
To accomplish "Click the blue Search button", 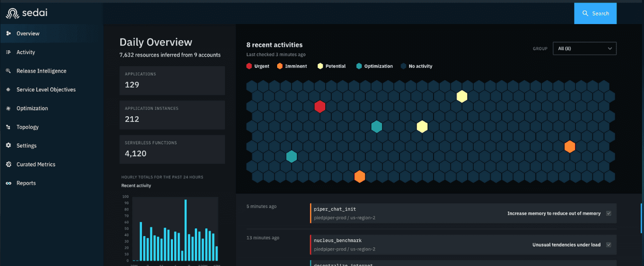I will point(595,14).
